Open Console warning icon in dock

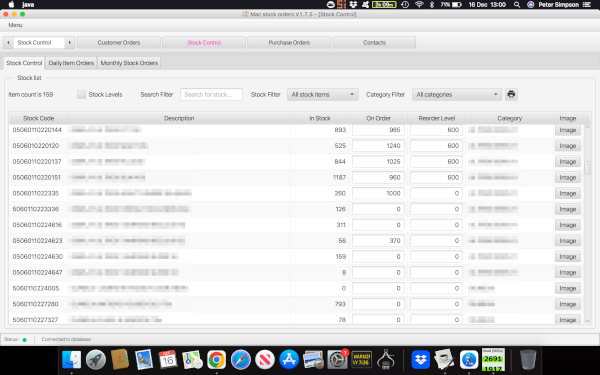[361, 360]
